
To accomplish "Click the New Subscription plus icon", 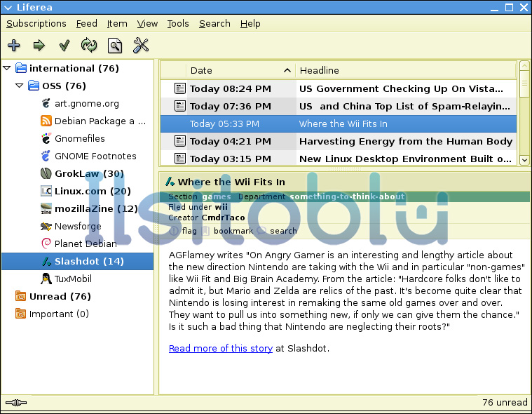I will [13, 45].
